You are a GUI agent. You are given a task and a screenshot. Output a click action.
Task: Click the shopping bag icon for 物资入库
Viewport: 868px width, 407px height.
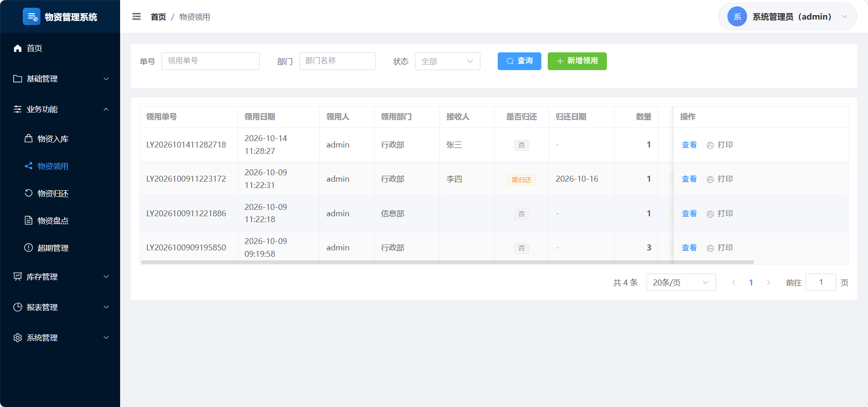(29, 138)
